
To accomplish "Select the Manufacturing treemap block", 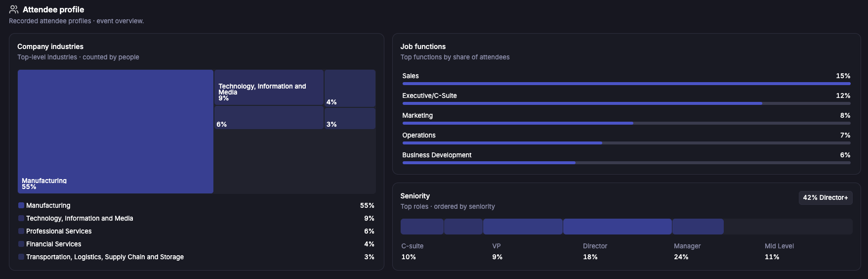I will tap(116, 132).
